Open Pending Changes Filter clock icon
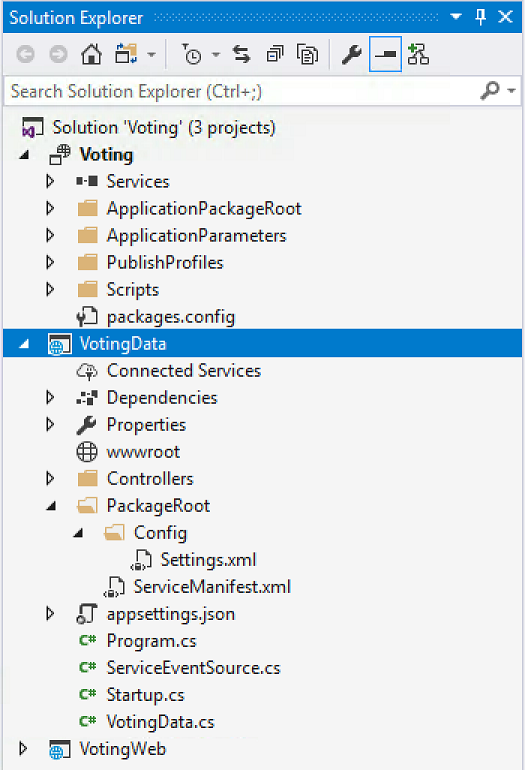Image resolution: width=525 pixels, height=770 pixels. pyautogui.click(x=192, y=54)
